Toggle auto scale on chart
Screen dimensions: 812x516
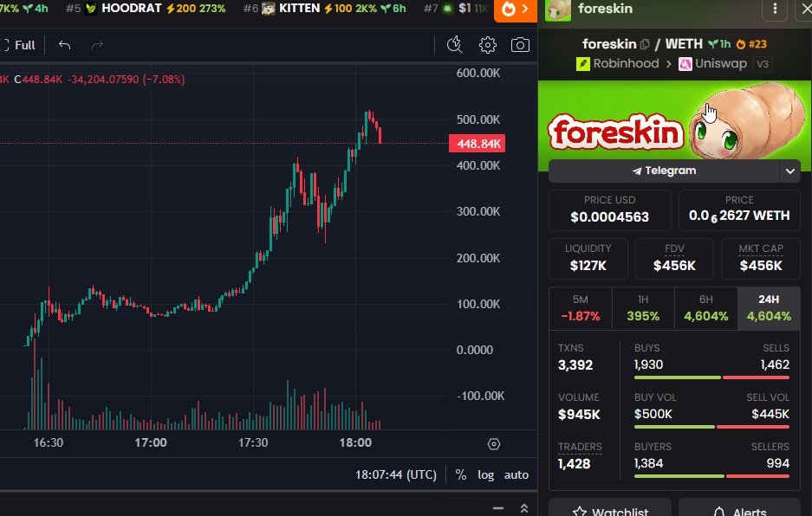(x=516, y=474)
